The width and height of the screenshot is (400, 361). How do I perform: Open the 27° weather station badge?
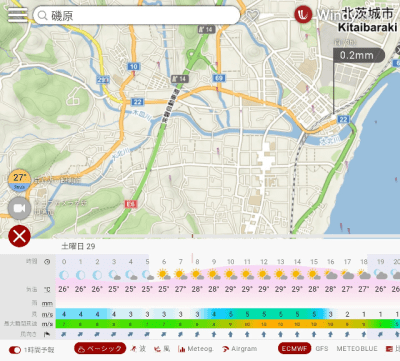[19, 180]
